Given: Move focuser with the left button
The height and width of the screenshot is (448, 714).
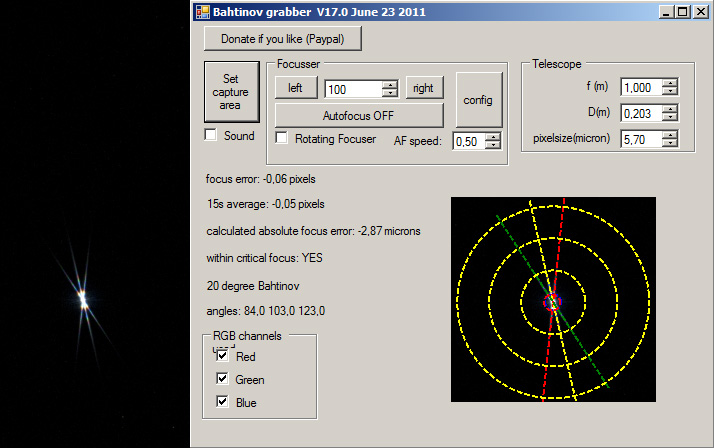Looking at the screenshot, I should pyautogui.click(x=295, y=88).
